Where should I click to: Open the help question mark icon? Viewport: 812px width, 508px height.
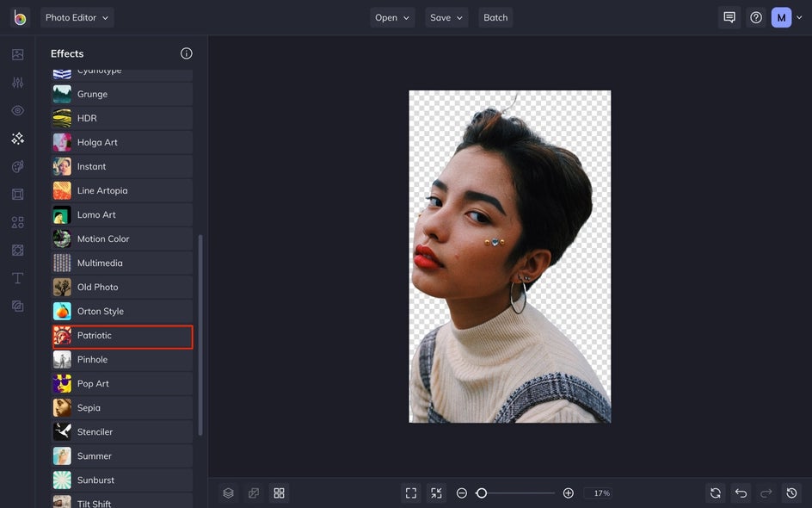click(756, 17)
